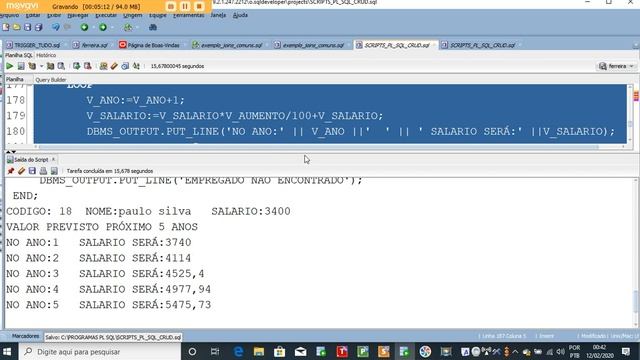Open the Executar menu
The image size is (640, 360).
[x=106, y=15]
